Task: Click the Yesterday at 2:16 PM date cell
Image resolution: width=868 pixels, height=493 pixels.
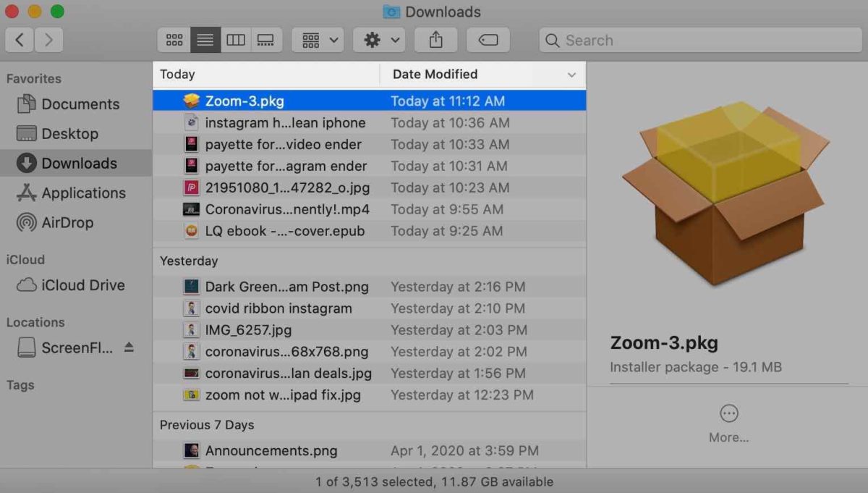Action: point(458,287)
